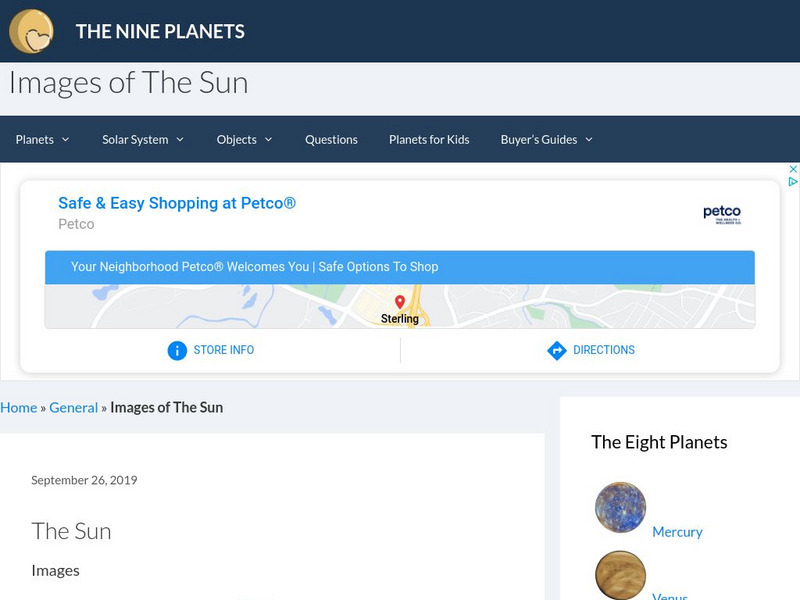Click The Nine Planets site title
The image size is (800, 600).
click(x=160, y=31)
